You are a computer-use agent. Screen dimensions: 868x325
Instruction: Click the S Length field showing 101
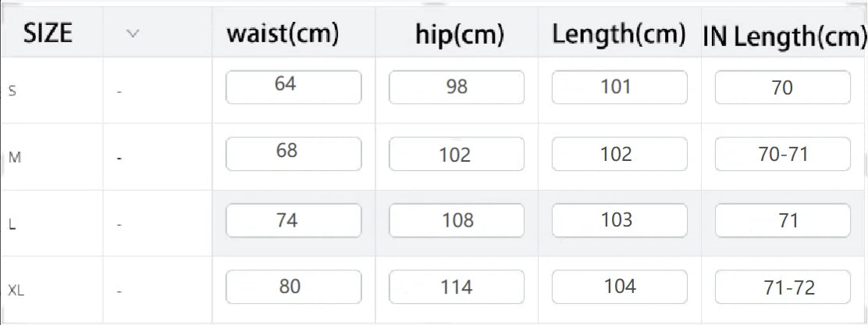coord(620,87)
